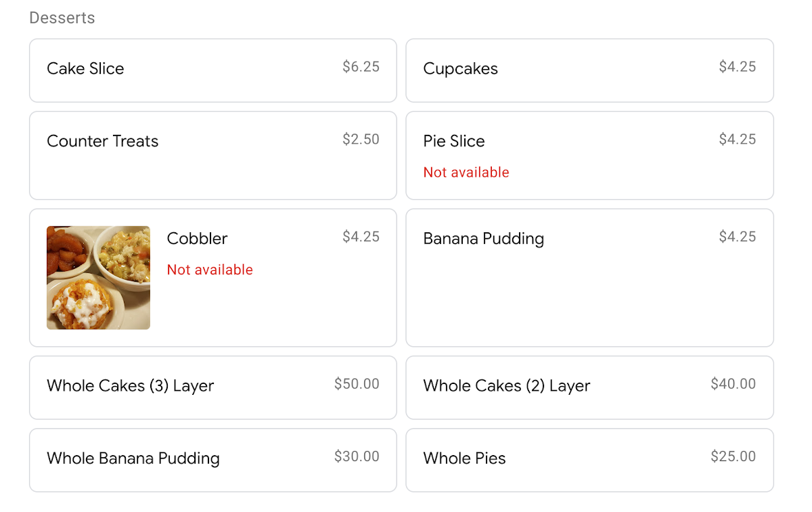Click the $40.00 price label

click(733, 383)
